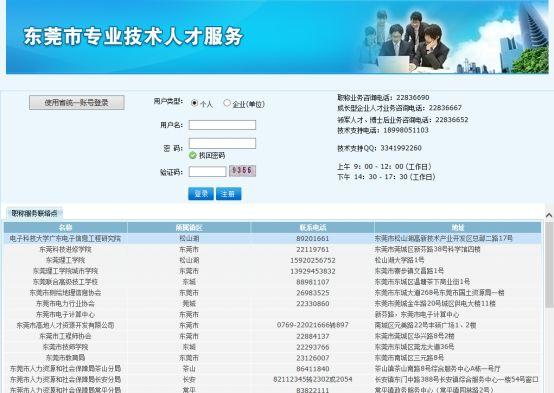Screen dimensions: 554x393
Task: Click the tech support QQ number 3341992260
Action: tap(401, 148)
